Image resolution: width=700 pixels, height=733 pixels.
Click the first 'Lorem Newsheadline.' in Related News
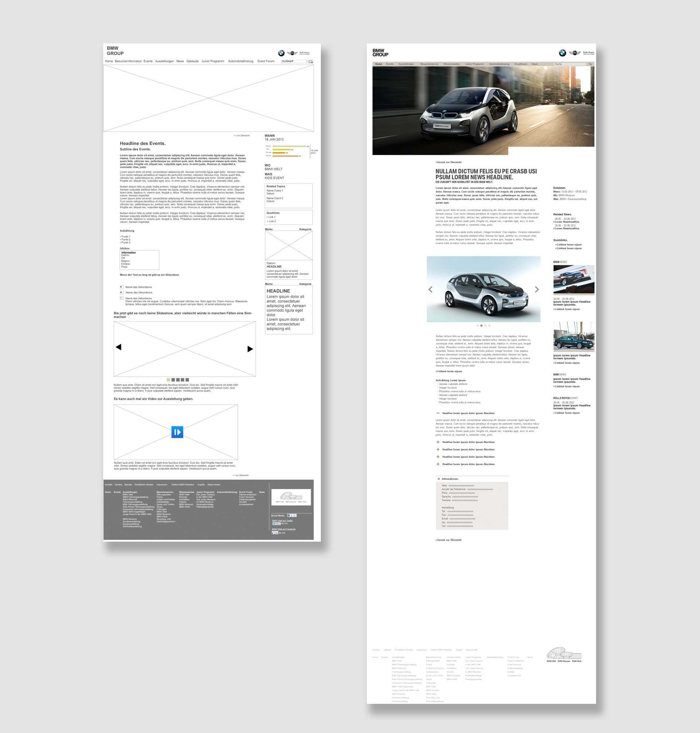coord(567,222)
